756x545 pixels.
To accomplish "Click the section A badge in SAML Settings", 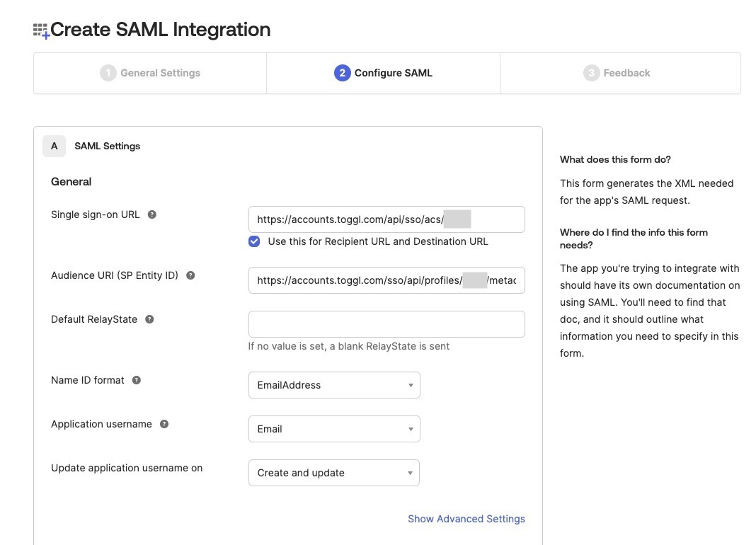I will [x=55, y=146].
